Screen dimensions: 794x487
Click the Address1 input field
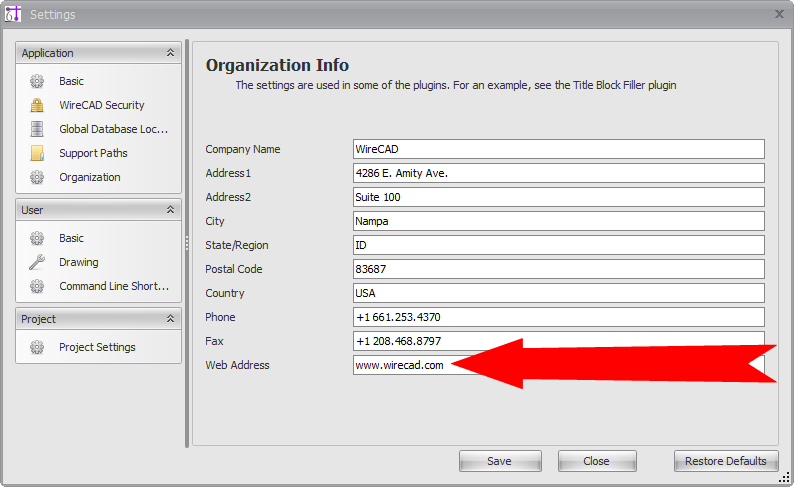click(x=559, y=173)
